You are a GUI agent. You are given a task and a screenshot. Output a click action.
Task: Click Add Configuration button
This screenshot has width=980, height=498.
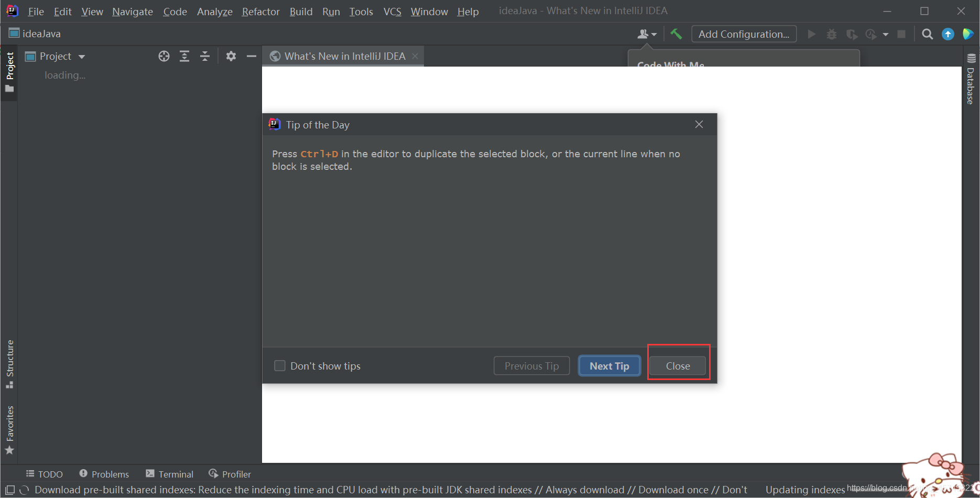[x=744, y=34]
